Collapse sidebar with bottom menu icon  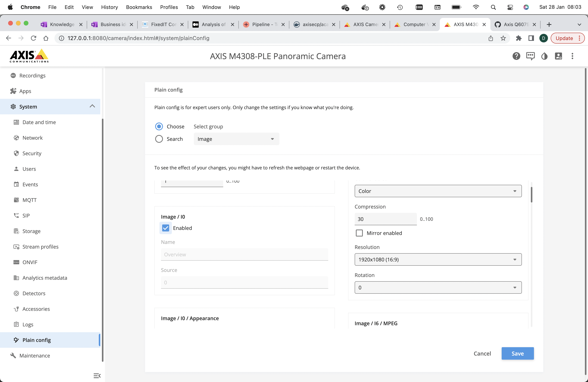(97, 376)
